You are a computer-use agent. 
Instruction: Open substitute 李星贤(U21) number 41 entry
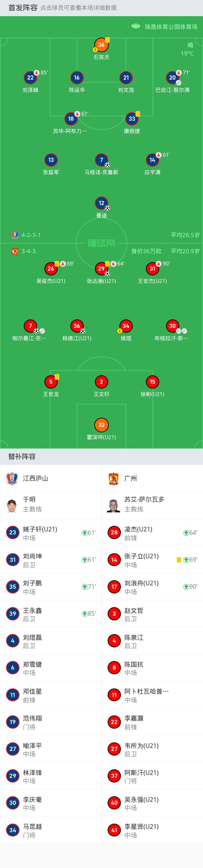pos(152,830)
